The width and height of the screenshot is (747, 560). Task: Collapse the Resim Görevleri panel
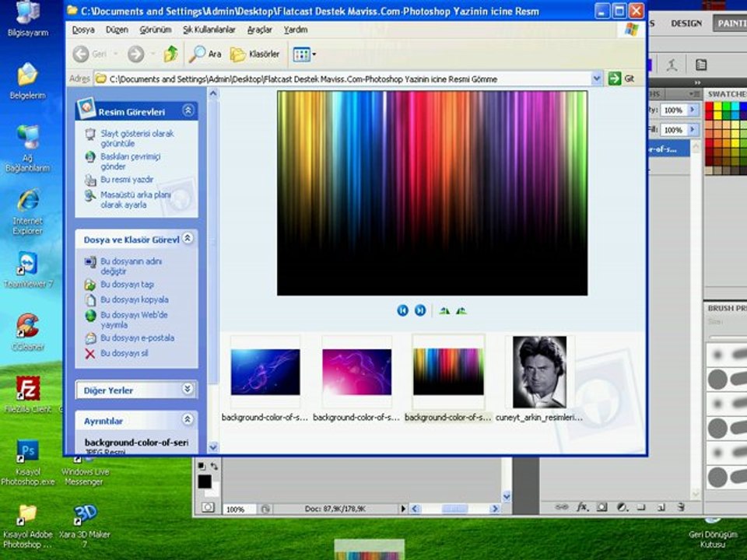click(x=188, y=110)
